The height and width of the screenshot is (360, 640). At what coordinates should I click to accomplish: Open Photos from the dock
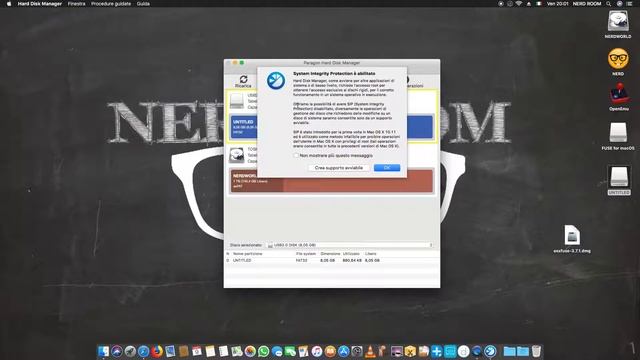point(250,351)
